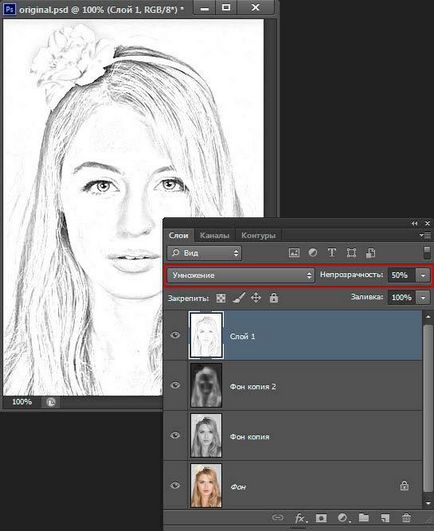
Task: Hide the Слой 1 layer
Action: [175, 335]
